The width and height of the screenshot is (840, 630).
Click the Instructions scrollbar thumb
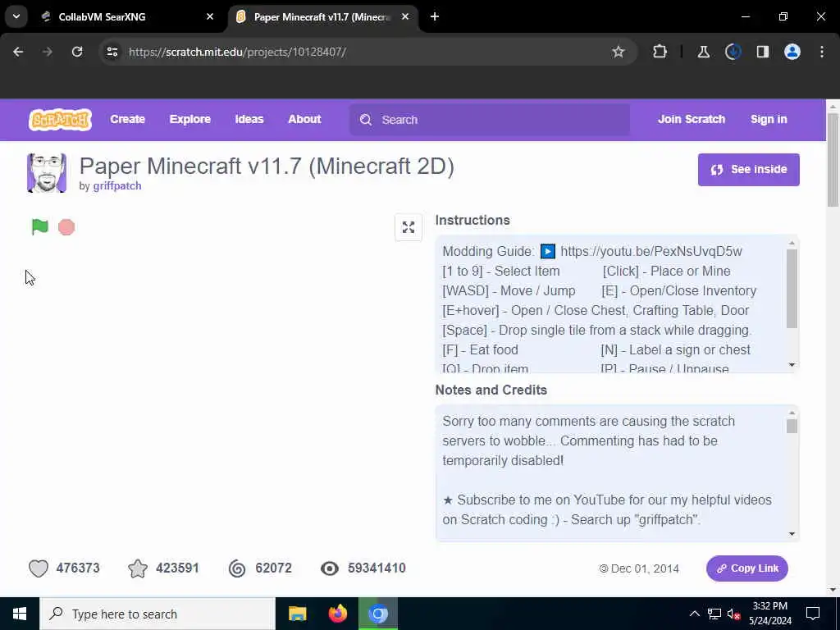point(792,288)
